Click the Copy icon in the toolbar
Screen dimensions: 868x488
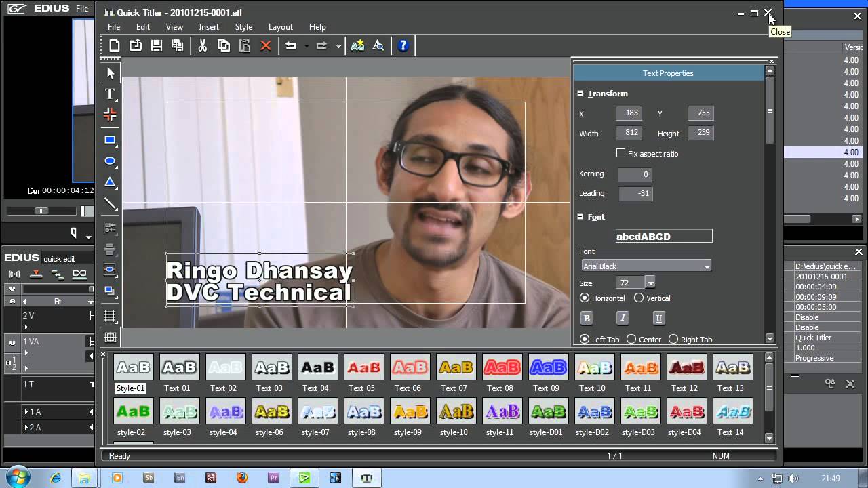tap(224, 45)
